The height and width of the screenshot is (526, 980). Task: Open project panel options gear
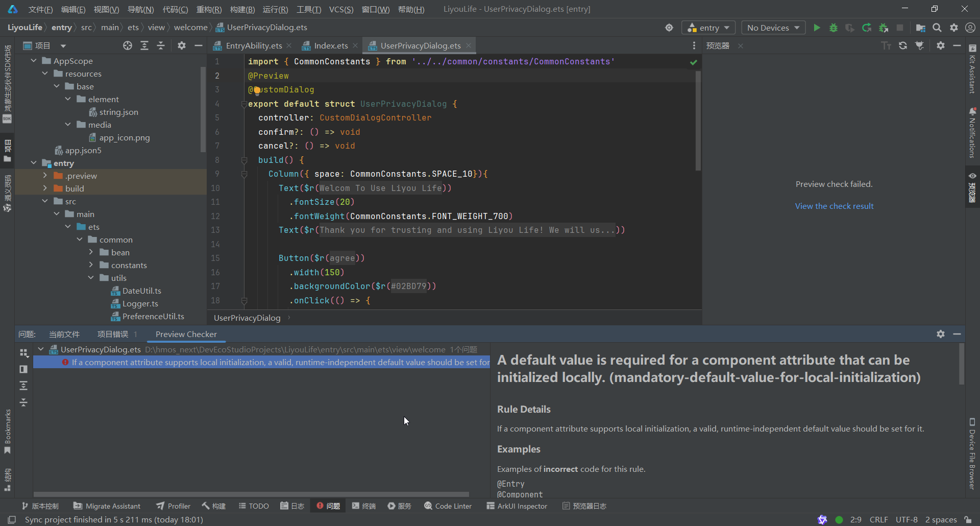182,45
